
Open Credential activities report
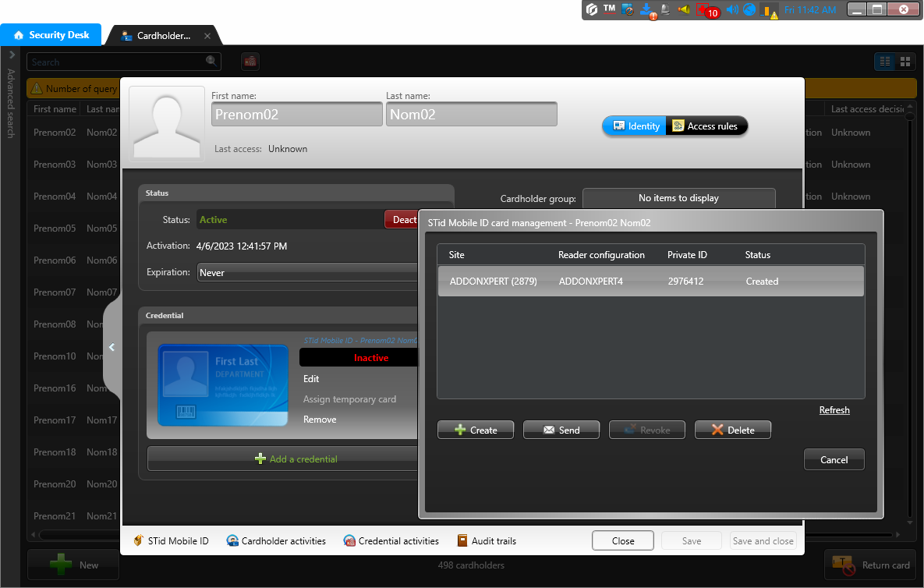coord(391,540)
